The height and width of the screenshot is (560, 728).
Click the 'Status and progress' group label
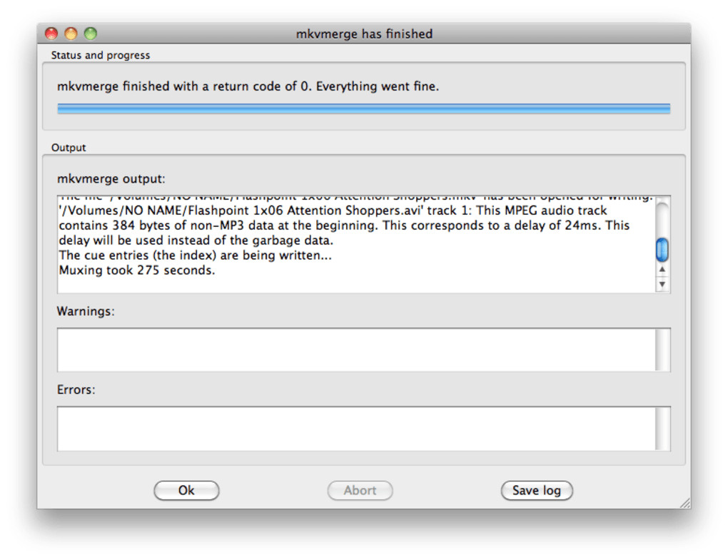coord(101,55)
